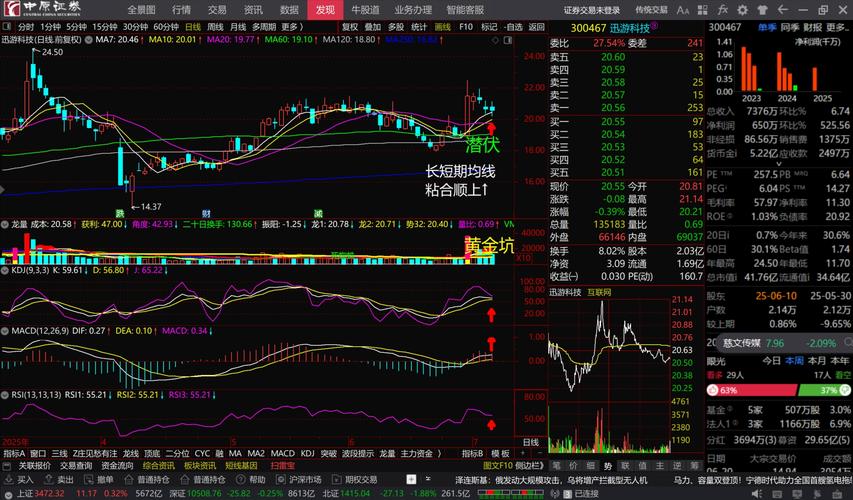
Task: Click the magnifier icon beside 慈文传媒 ticker
Action: point(848,342)
